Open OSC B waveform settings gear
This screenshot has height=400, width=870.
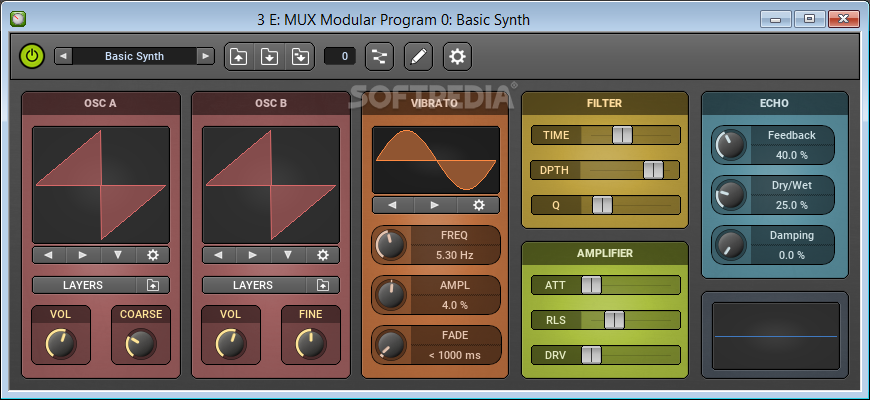(x=322, y=255)
